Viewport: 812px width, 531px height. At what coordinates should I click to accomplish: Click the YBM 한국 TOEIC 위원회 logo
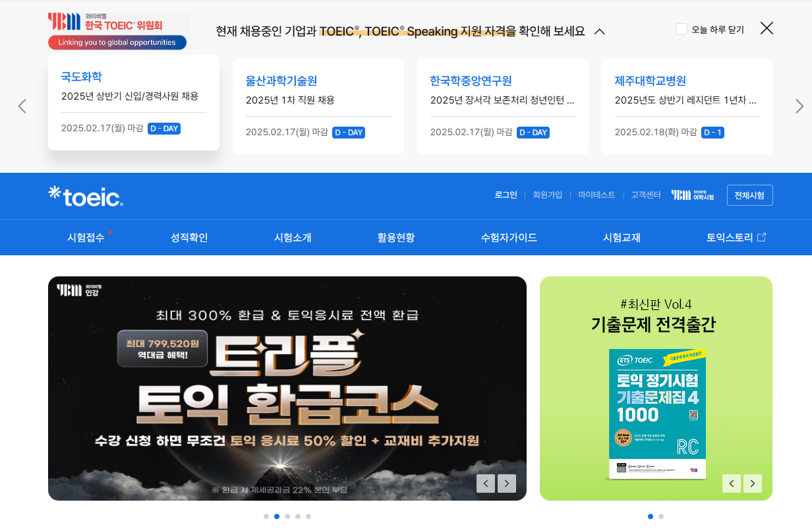117,30
